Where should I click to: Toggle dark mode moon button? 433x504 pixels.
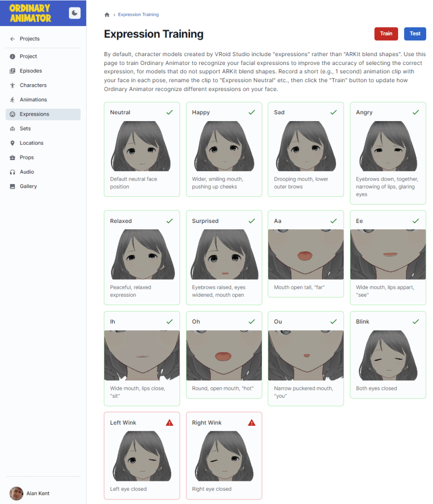(74, 13)
